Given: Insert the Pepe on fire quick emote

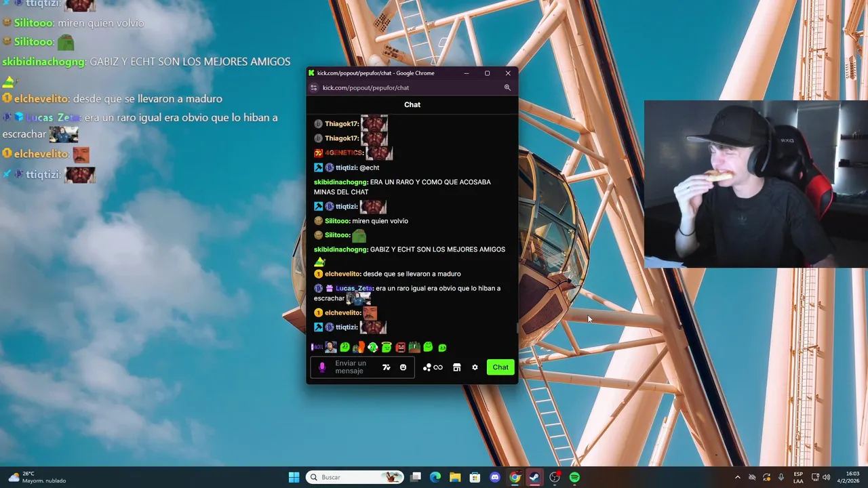Looking at the screenshot, I should coord(359,348).
